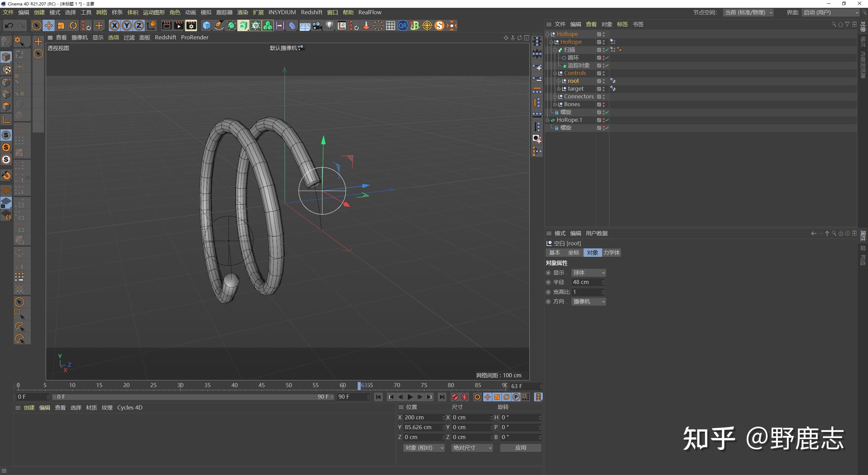Click the Record Active Objects button
Viewport: 868px width, 475px height.
pos(455,397)
